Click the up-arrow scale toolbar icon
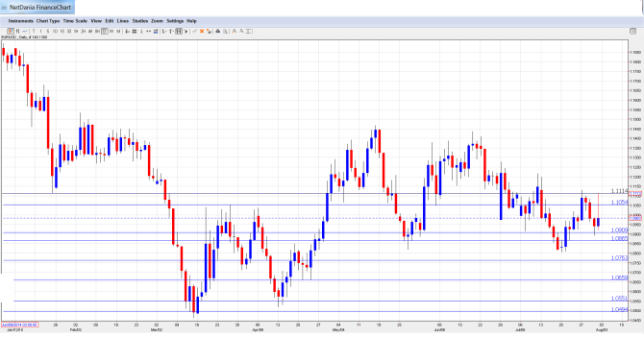This screenshot has height=362, width=644. point(171,31)
